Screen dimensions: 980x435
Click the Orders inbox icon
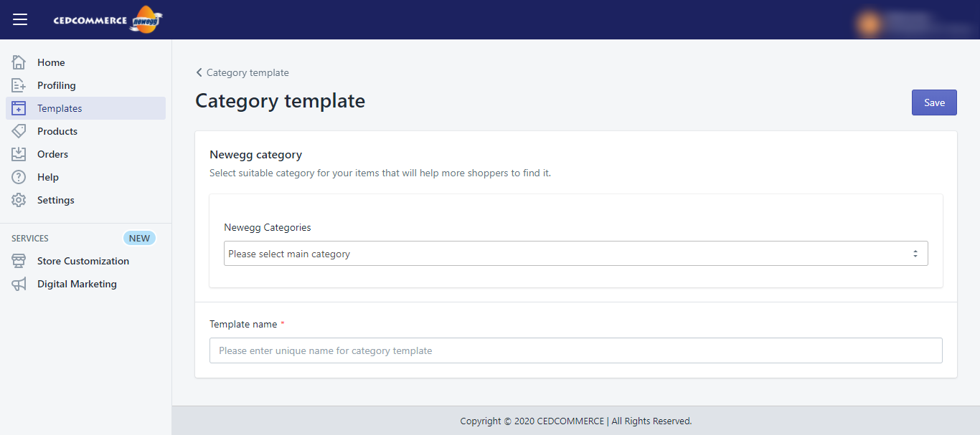tap(19, 154)
